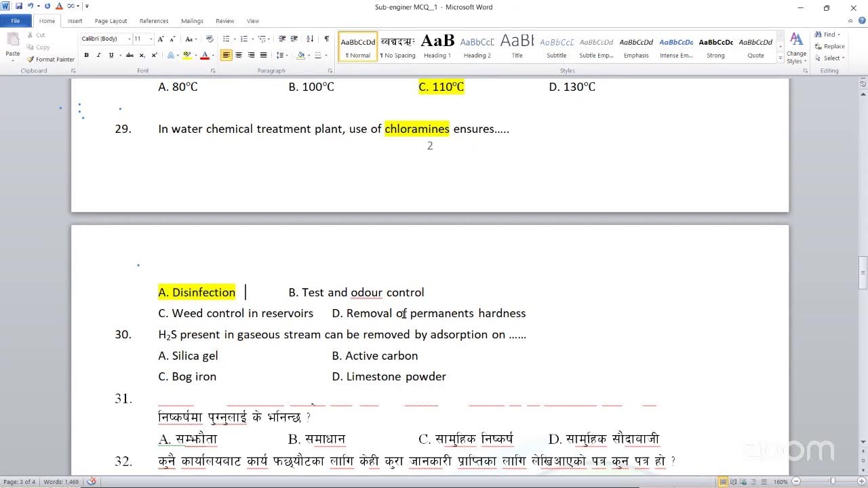868x488 pixels.
Task: Toggle show paragraph marks
Action: point(326,39)
